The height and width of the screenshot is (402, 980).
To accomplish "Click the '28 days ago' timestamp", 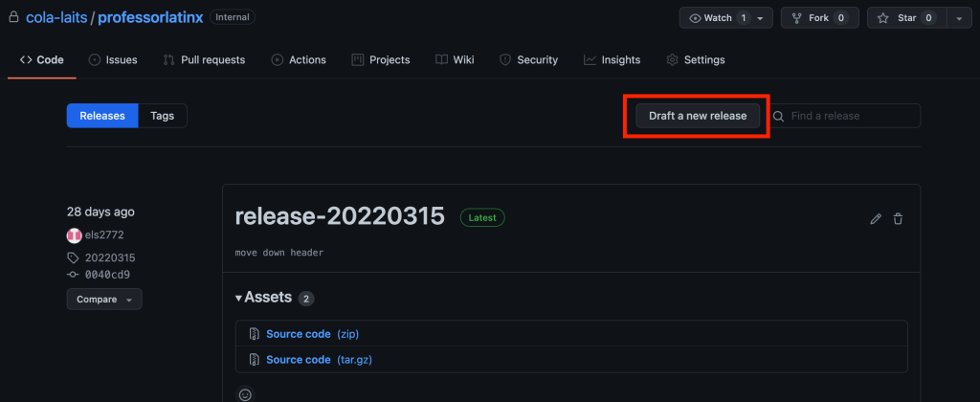I will (x=100, y=212).
